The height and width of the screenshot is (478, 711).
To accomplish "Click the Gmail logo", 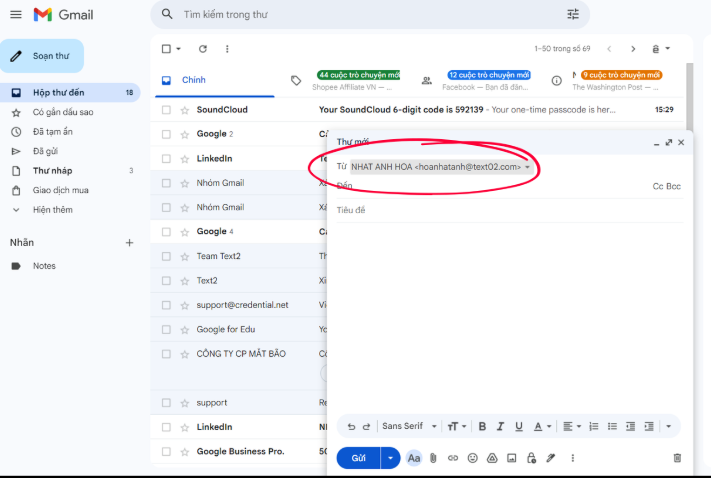I will (63, 15).
